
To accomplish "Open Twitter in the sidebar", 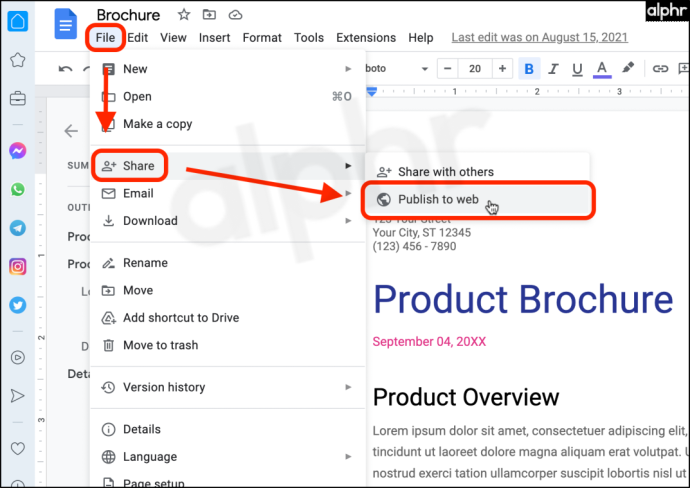I will [18, 305].
